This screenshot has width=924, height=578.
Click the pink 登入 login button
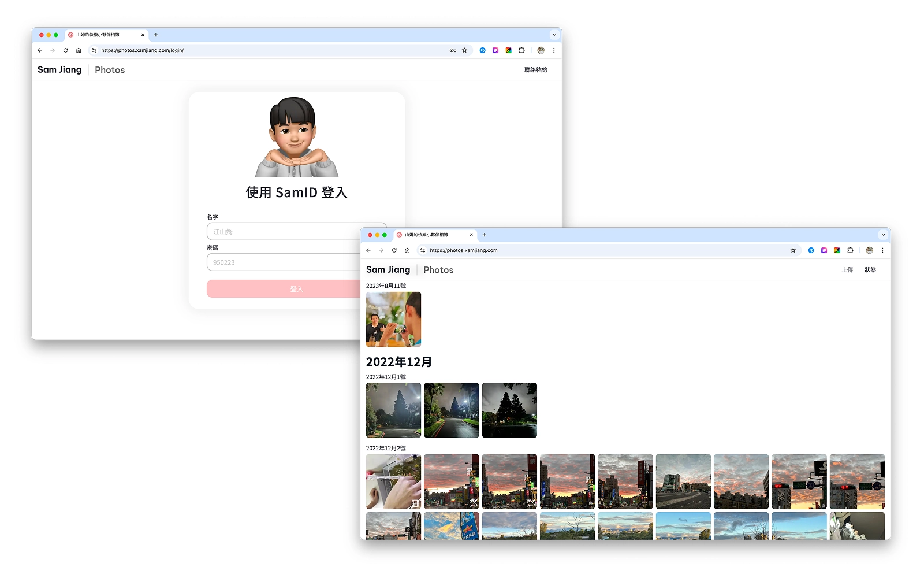coord(297,289)
